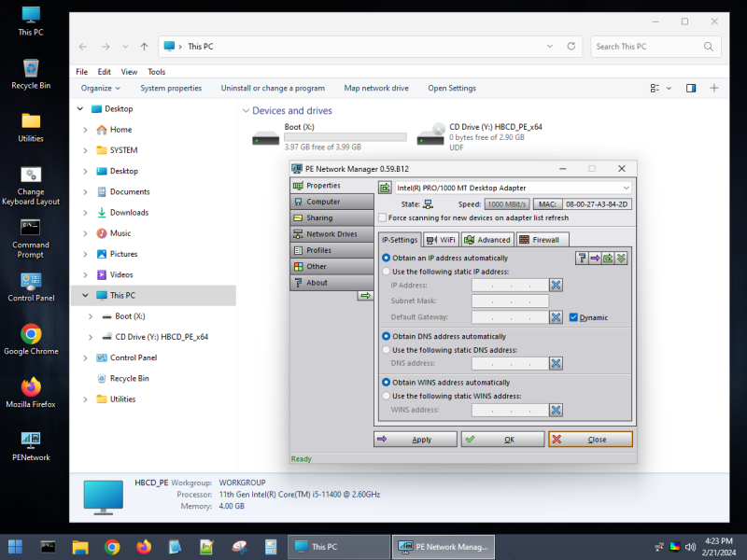The width and height of the screenshot is (747, 560).
Task: Enable Force scanning for new devices checkbox
Action: (382, 217)
